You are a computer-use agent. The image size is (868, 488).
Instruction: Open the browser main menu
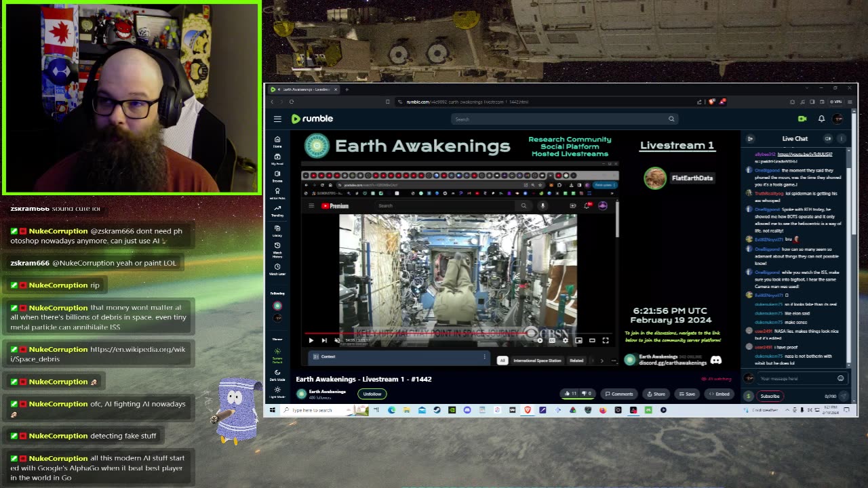[x=850, y=102]
